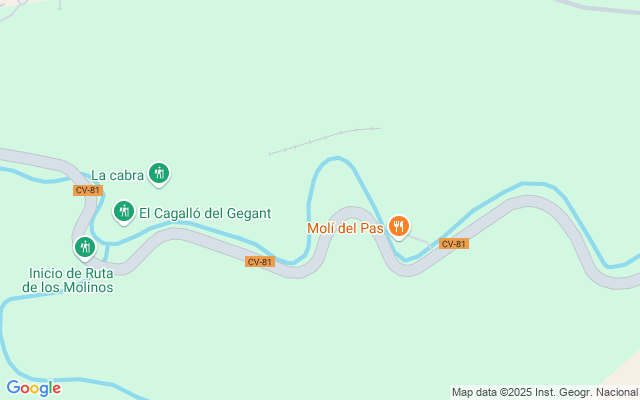Click the beige area in the bottom-right corner

click(626, 373)
